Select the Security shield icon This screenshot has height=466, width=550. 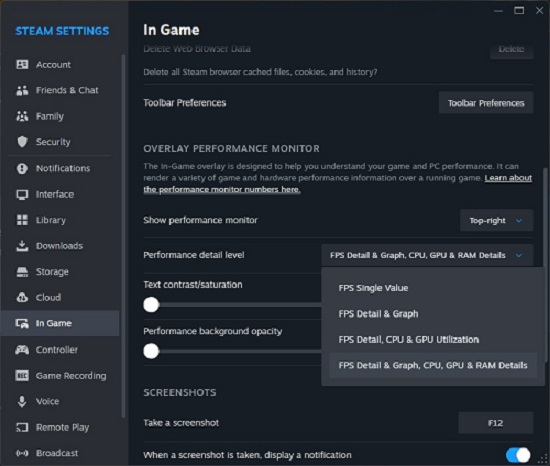point(22,142)
